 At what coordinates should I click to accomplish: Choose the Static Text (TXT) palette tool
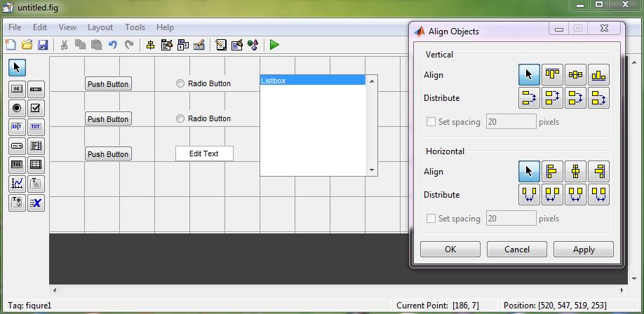[x=36, y=127]
